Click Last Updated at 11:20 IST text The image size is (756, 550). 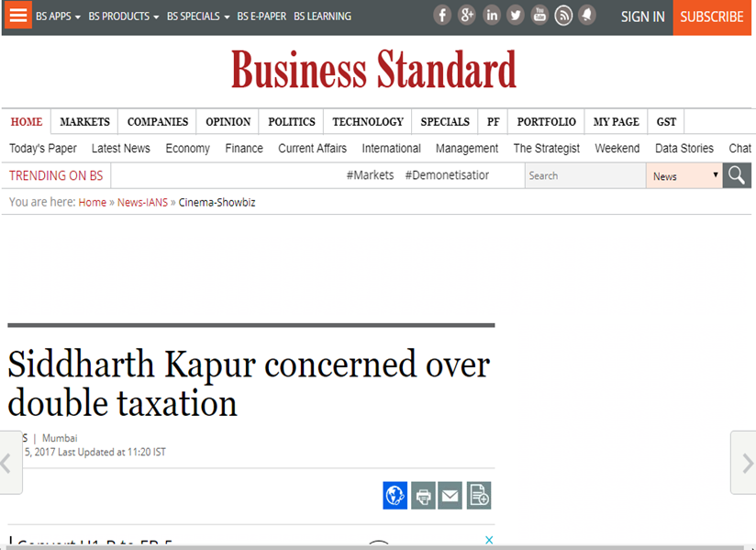(111, 452)
